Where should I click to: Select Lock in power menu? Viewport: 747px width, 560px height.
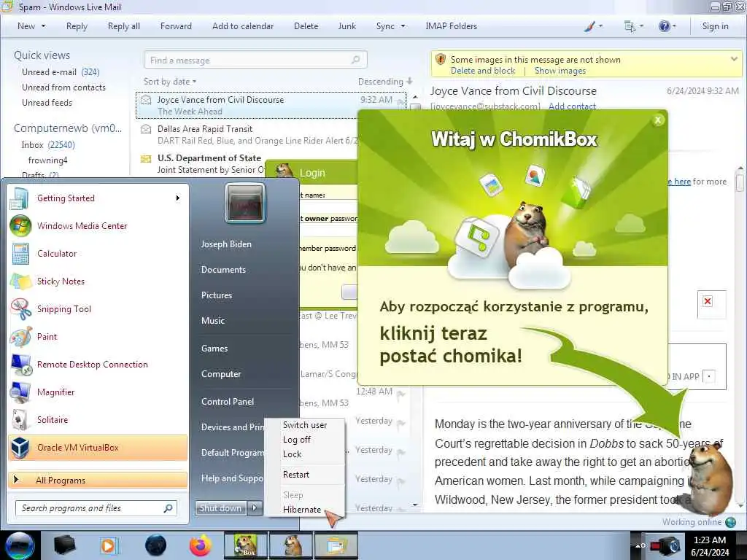(305, 454)
